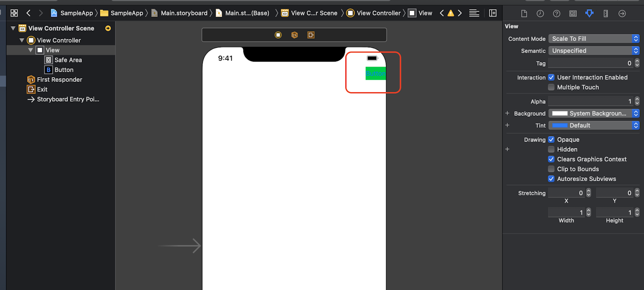Toggle Clears Graphics Context checkbox
Screen dimensions: 644x290
pos(551,159)
